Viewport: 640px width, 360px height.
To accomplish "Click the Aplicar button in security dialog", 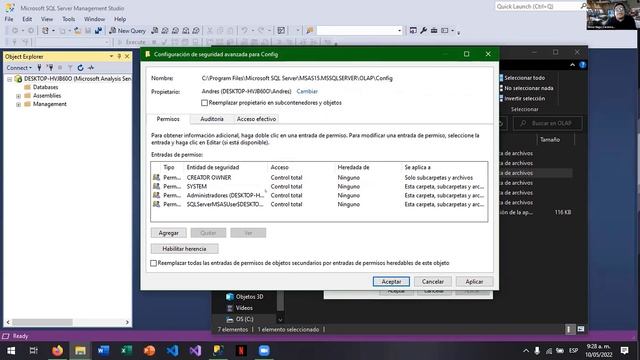I will [x=474, y=282].
